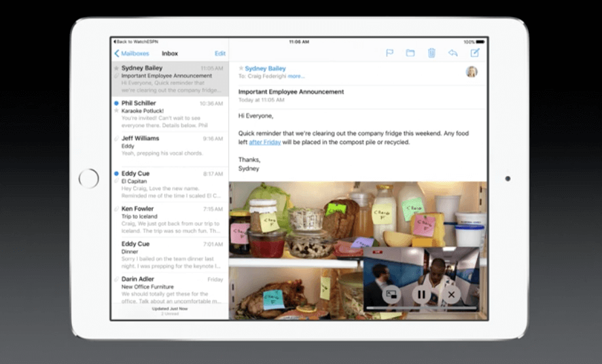The image size is (602, 364).
Task: Open the Eddy Cue Dinner email
Action: [170, 255]
